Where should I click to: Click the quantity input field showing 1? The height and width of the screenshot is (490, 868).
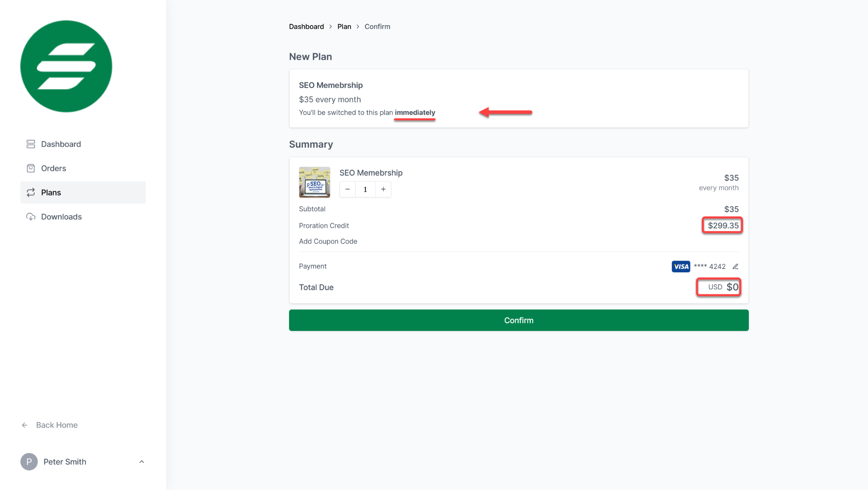pos(365,189)
